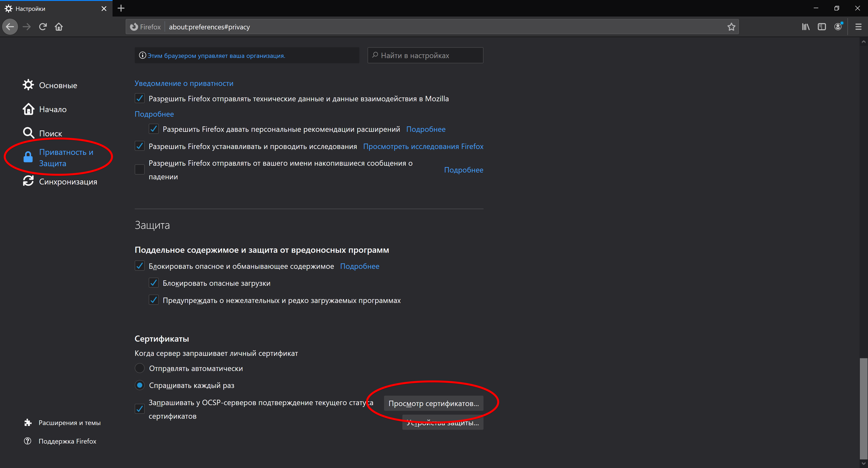Bookmark this page with the star
This screenshot has height=468, width=868.
tap(731, 27)
